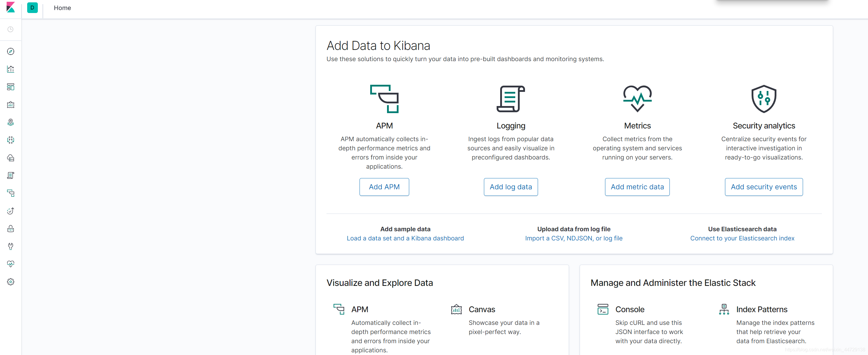This screenshot has width=868, height=355.
Task: Open the Index Patterns title
Action: [x=762, y=309]
